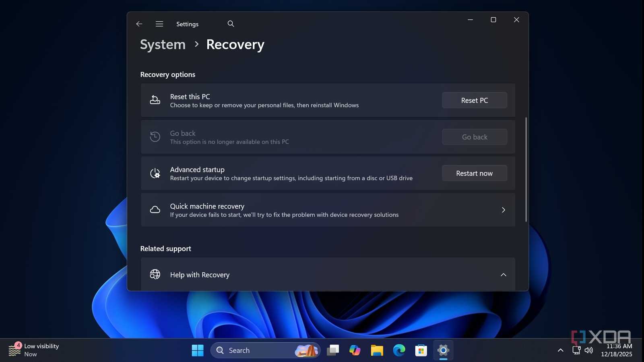Click the Quick machine recovery cloud icon
This screenshot has height=362, width=644.
(155, 210)
